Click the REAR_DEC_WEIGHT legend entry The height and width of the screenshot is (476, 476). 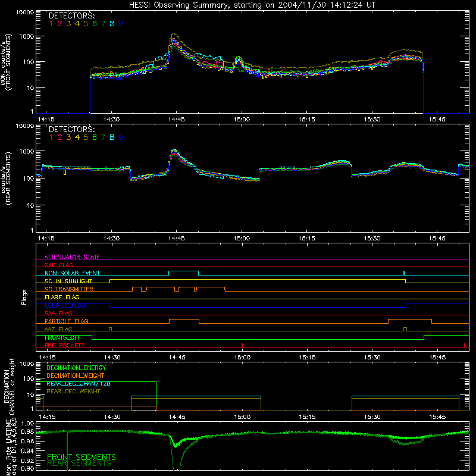[73, 392]
